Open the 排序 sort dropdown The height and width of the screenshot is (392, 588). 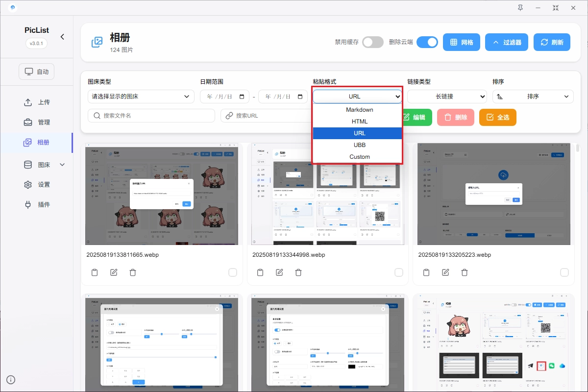pos(533,97)
